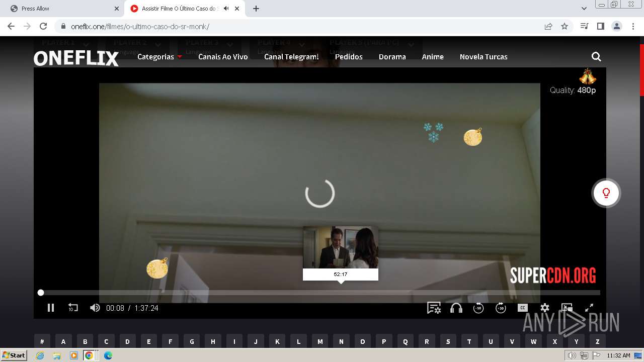Screen dimensions: 644x362
Task: Open Novela Turcas menu item
Action: [x=484, y=57]
